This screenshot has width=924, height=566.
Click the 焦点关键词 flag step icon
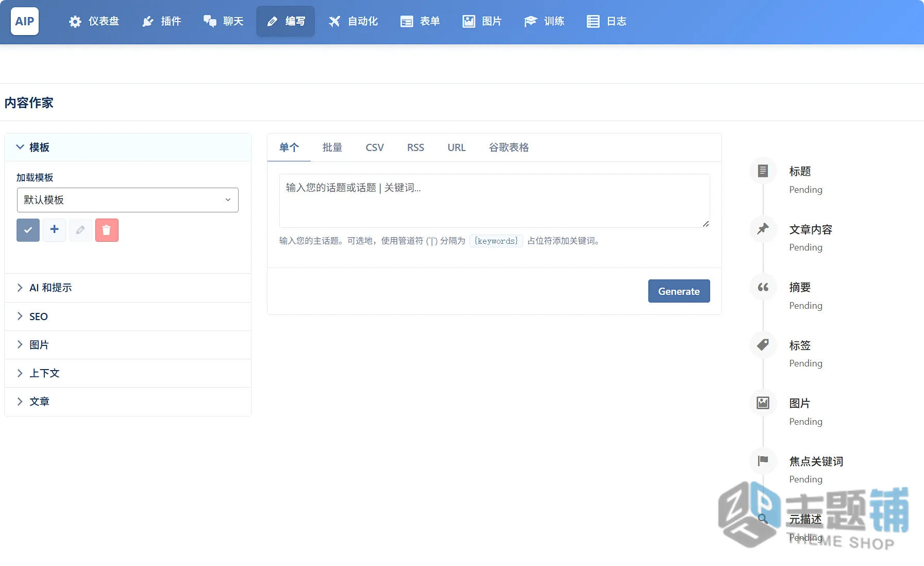tap(763, 461)
